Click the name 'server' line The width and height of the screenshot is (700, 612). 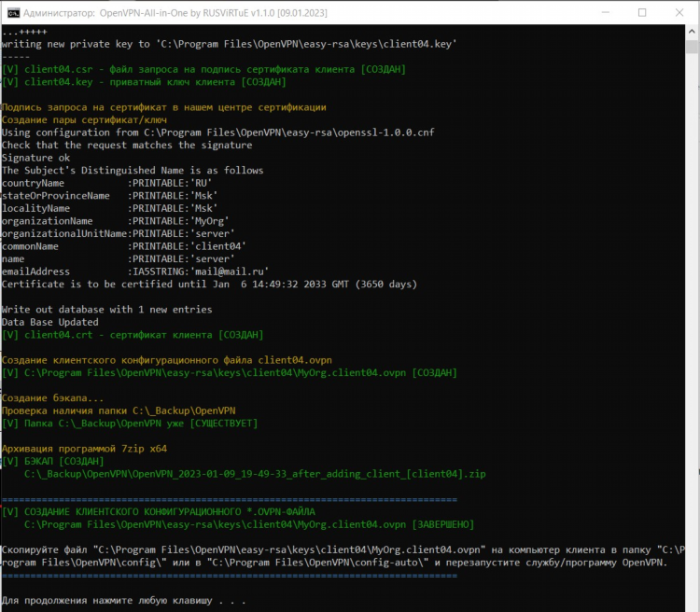119,259
